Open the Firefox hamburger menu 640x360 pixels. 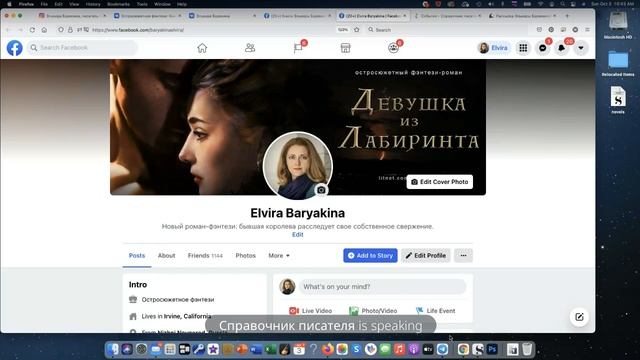point(587,30)
